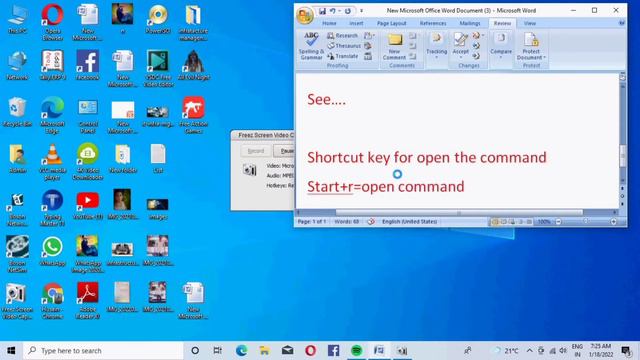
Task: Click the proofing errors icon in status bar
Action: (x=371, y=222)
